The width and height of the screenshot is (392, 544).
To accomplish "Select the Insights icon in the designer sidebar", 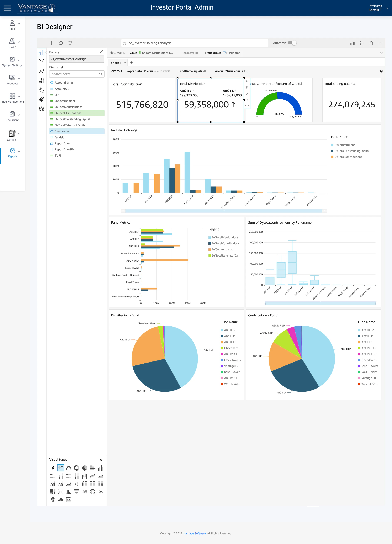I will click(x=42, y=71).
